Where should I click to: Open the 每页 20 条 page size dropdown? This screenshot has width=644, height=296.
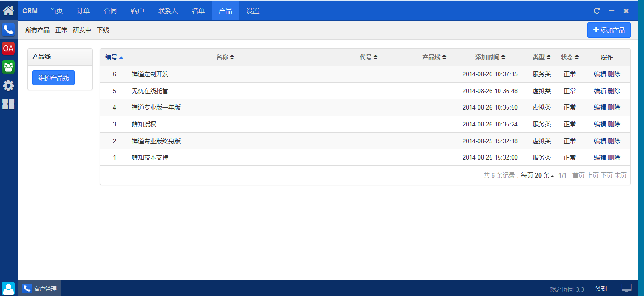tap(537, 175)
